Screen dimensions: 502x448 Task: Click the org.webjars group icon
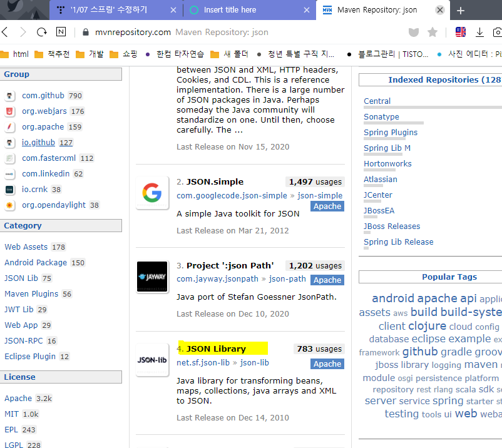click(9, 111)
